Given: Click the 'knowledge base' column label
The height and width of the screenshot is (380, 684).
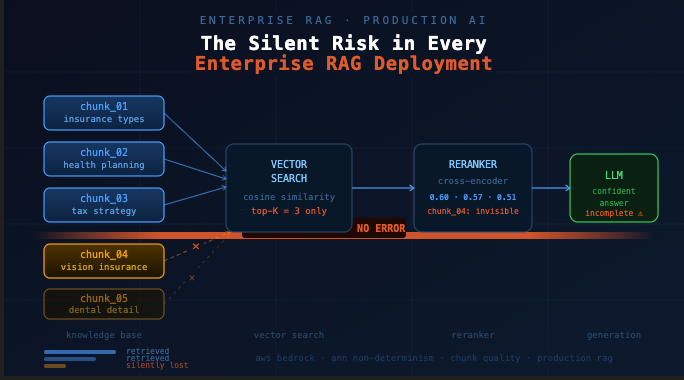Looking at the screenshot, I should [104, 335].
